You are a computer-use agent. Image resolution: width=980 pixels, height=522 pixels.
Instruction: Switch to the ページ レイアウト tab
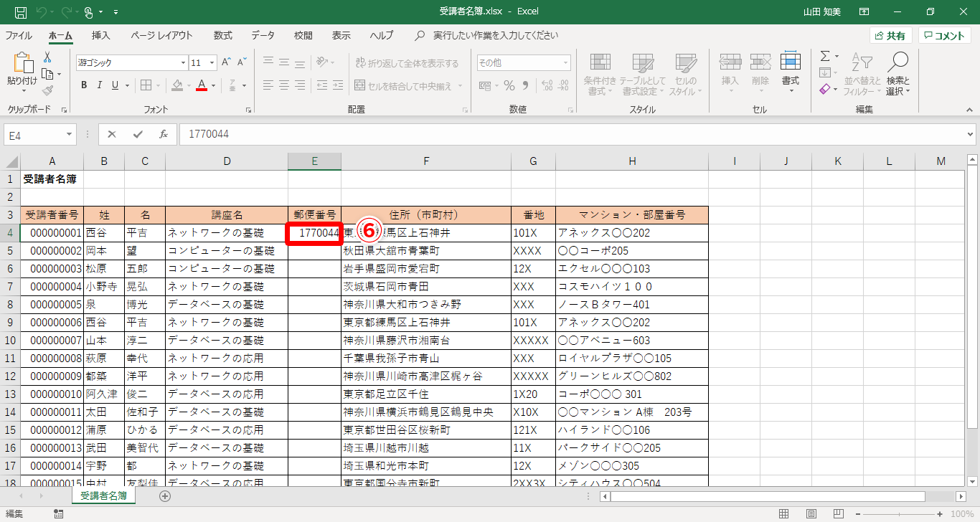(161, 35)
